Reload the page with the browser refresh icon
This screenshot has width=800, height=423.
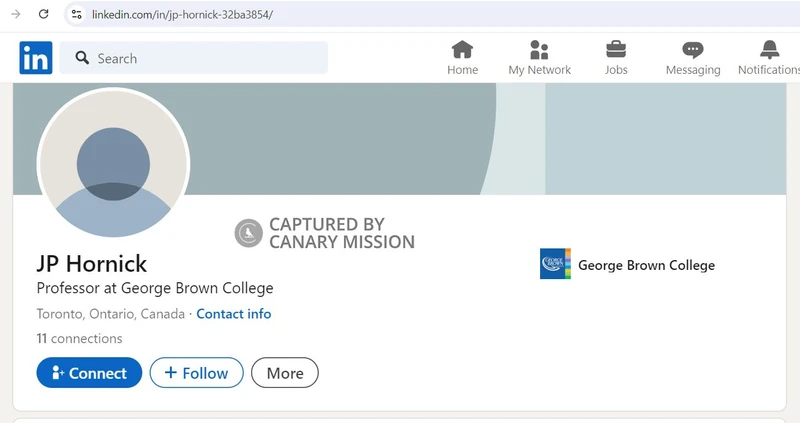(43, 14)
